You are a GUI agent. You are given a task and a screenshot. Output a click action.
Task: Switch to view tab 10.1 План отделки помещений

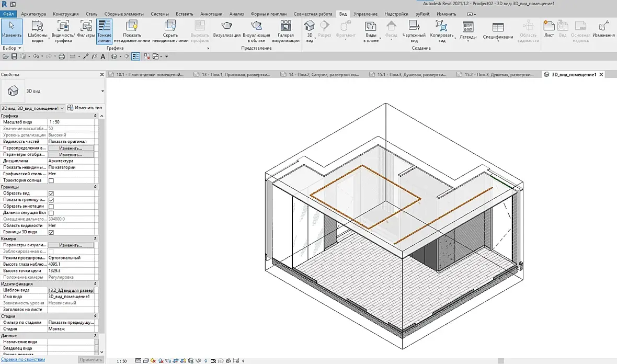coord(149,75)
